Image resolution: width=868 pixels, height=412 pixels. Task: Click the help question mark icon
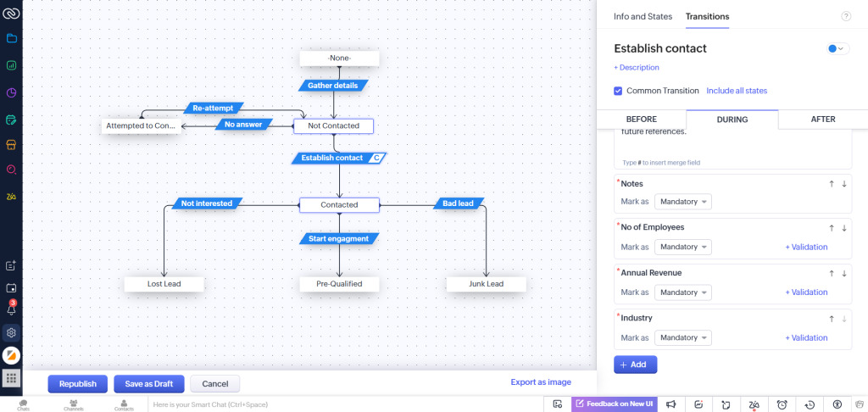845,17
